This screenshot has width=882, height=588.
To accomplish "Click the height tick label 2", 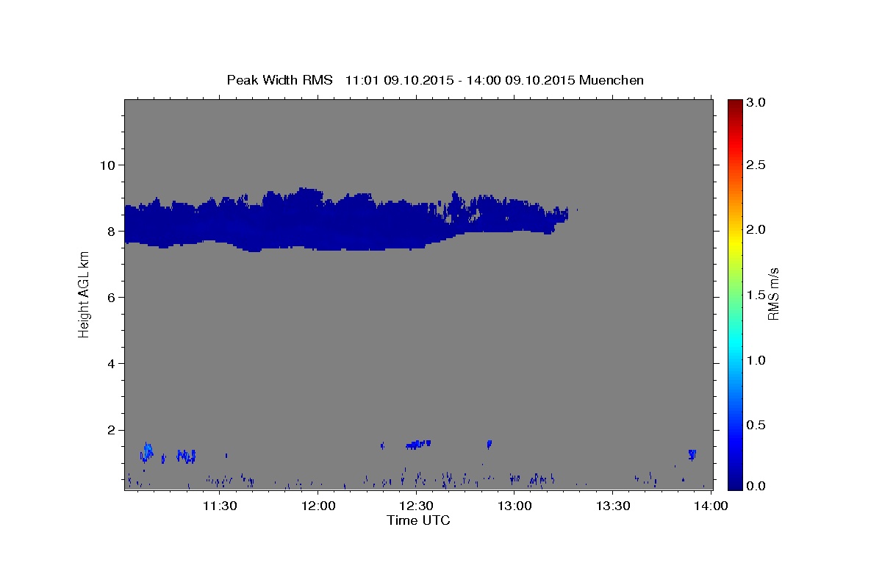I will pos(111,430).
